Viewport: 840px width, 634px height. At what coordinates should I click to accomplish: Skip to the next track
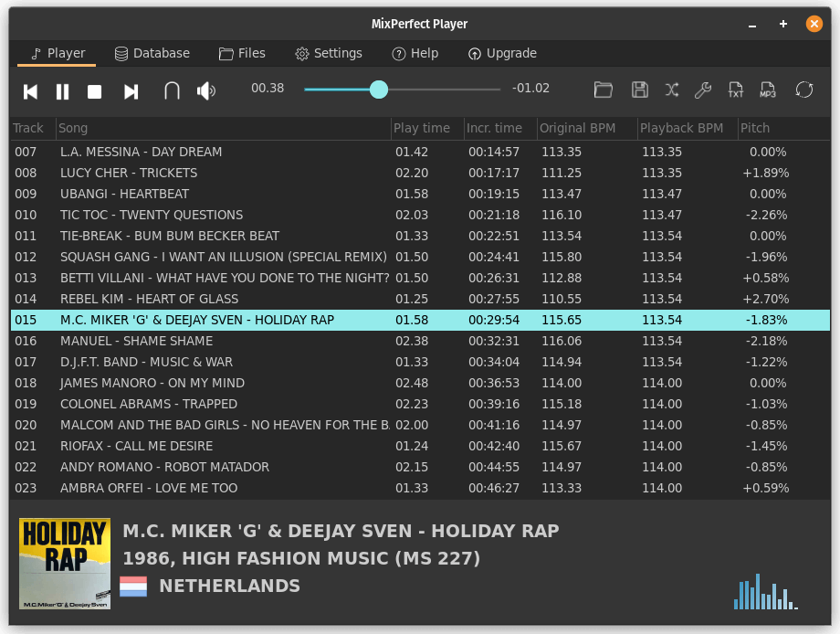131,90
